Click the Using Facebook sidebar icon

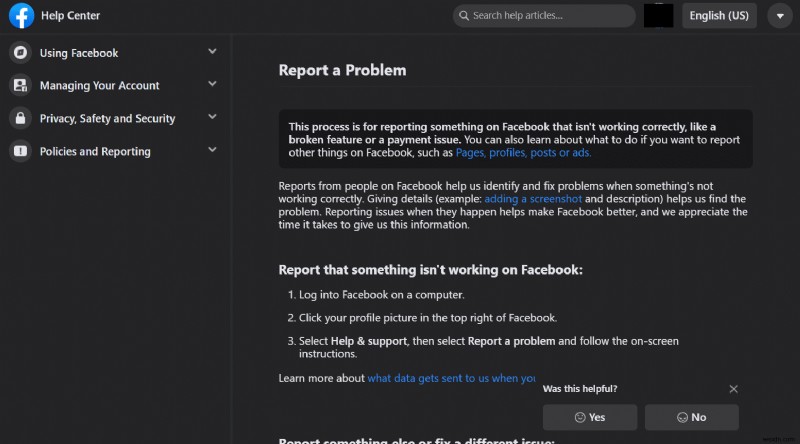(x=20, y=53)
